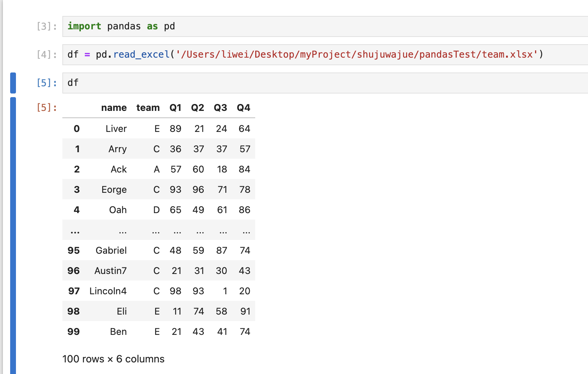
Task: Click the 'name' column header
Action: (x=114, y=108)
